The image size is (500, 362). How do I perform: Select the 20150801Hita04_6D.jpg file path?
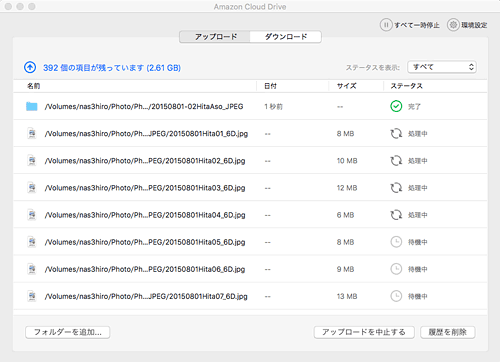coord(145,215)
